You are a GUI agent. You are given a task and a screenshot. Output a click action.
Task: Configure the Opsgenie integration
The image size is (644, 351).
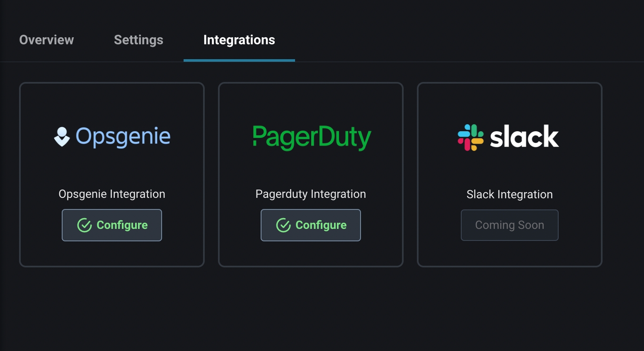point(112,225)
